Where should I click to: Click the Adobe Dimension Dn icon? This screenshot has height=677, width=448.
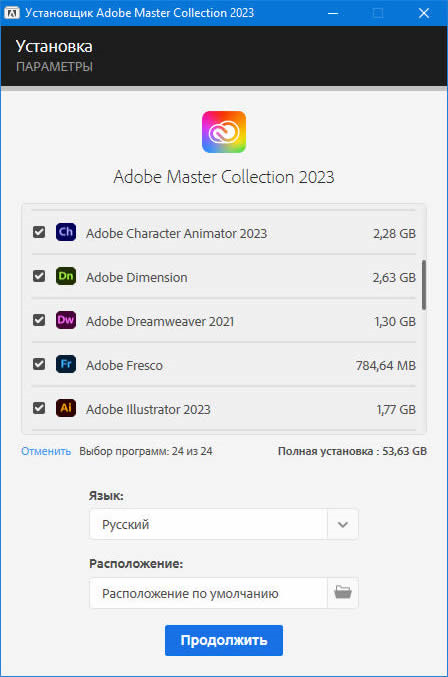click(66, 276)
